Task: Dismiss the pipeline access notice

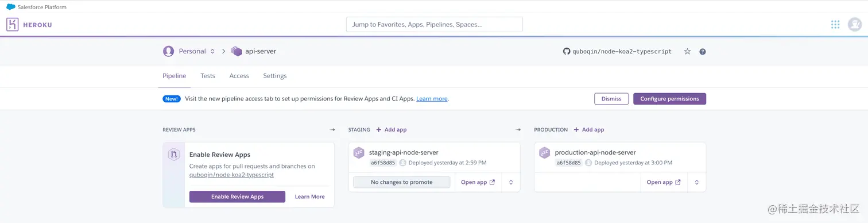Action: pyautogui.click(x=611, y=99)
